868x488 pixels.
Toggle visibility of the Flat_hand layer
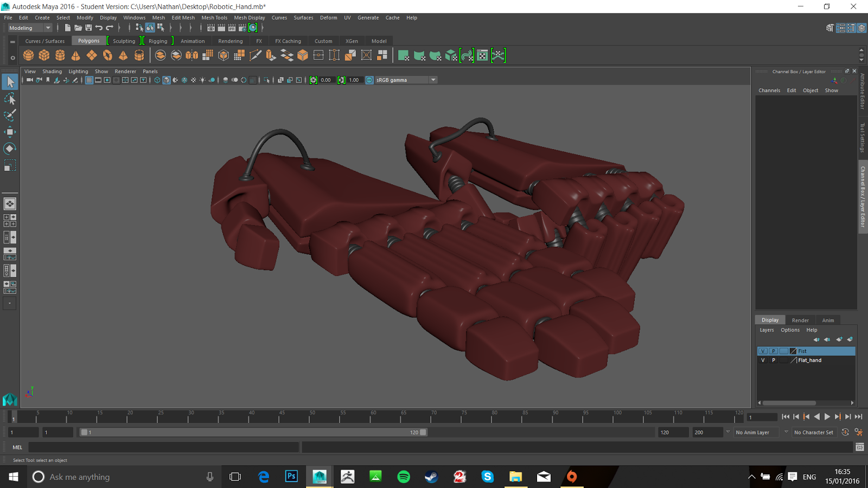click(x=763, y=360)
